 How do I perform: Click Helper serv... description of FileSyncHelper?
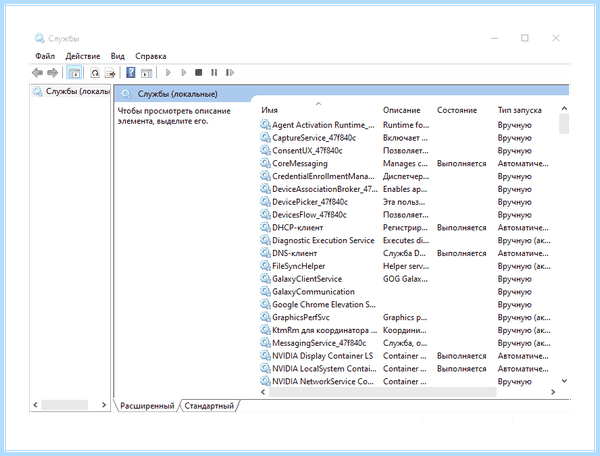[x=406, y=266]
